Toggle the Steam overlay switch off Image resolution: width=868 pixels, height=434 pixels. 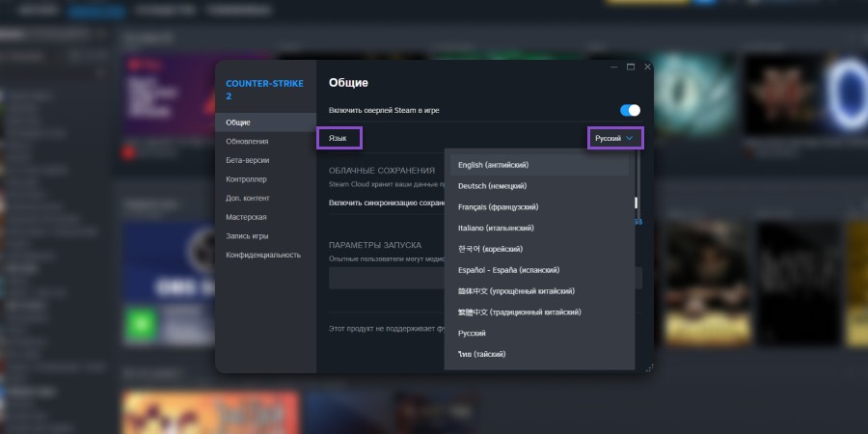pyautogui.click(x=630, y=110)
